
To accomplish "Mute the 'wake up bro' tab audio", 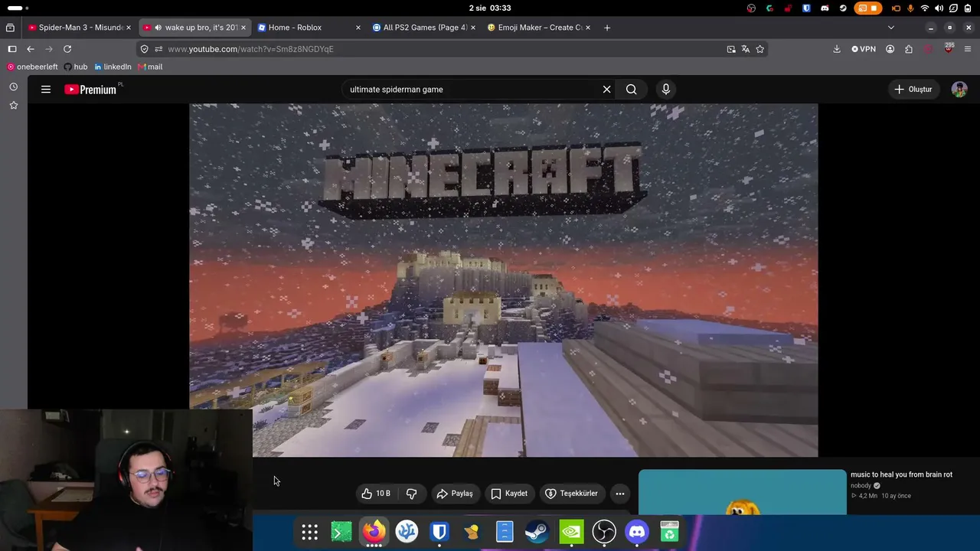I will [x=158, y=28].
